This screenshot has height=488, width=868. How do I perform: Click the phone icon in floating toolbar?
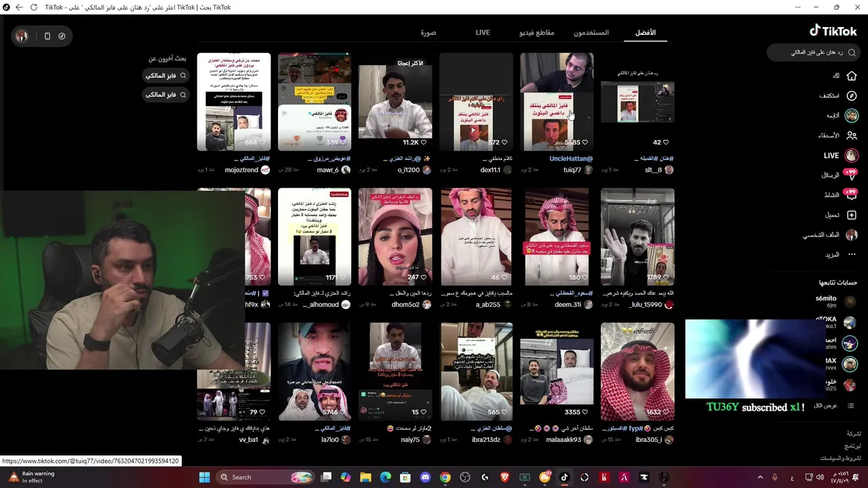(47, 36)
